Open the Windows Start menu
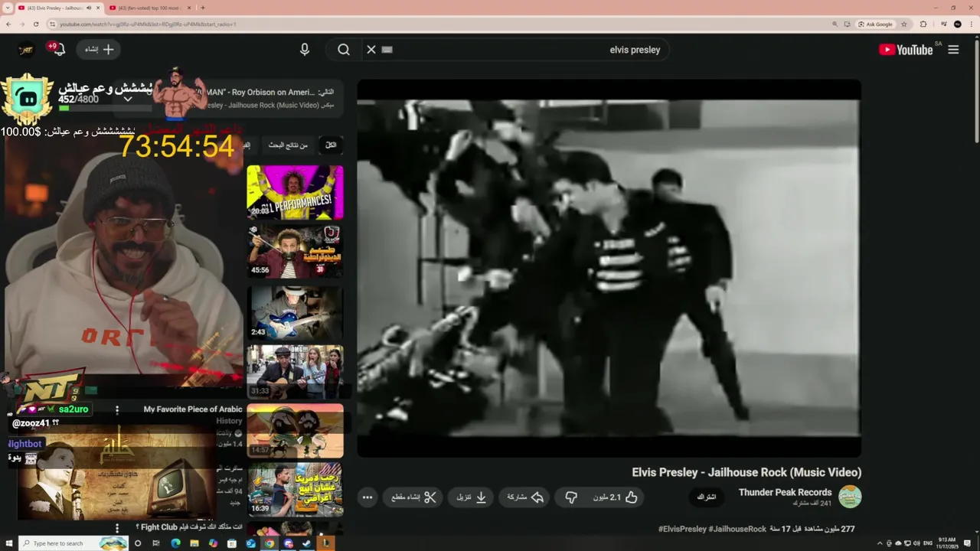The width and height of the screenshot is (980, 551). coord(9,543)
